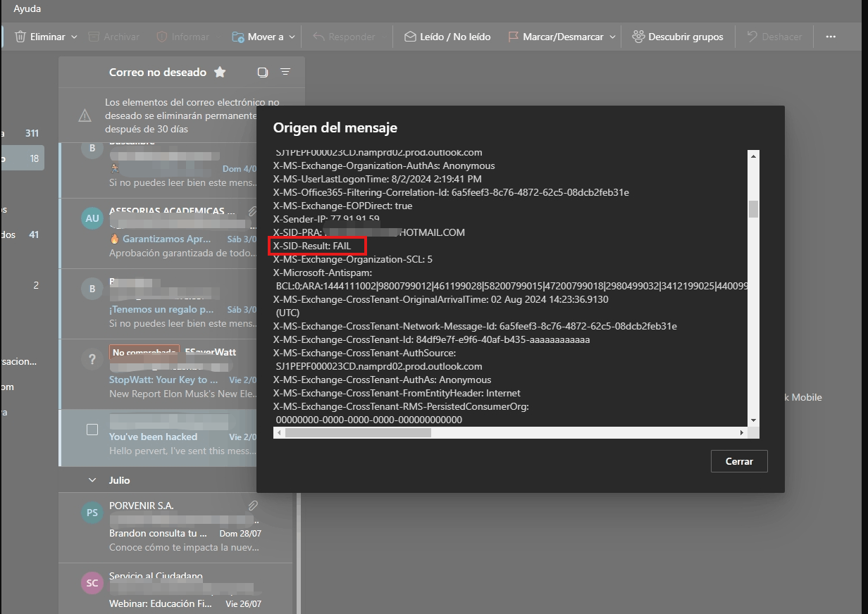The image size is (868, 614).
Task: Collapse the Julio month group
Action: pyautogui.click(x=92, y=480)
